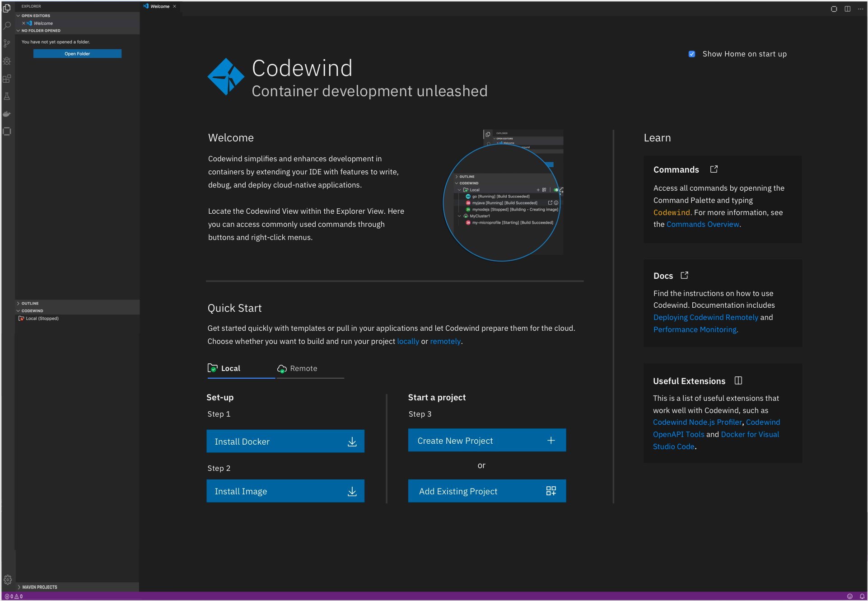Open the Source Control view

point(7,43)
